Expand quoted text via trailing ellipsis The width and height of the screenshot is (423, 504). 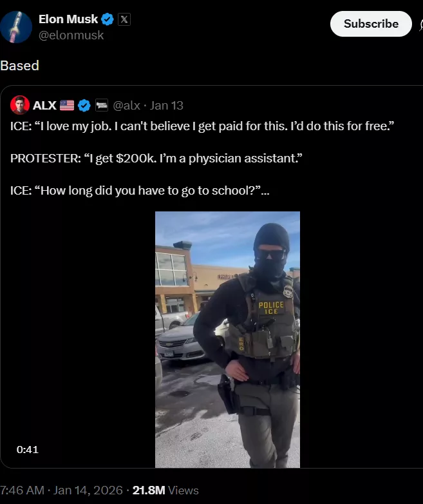265,191
